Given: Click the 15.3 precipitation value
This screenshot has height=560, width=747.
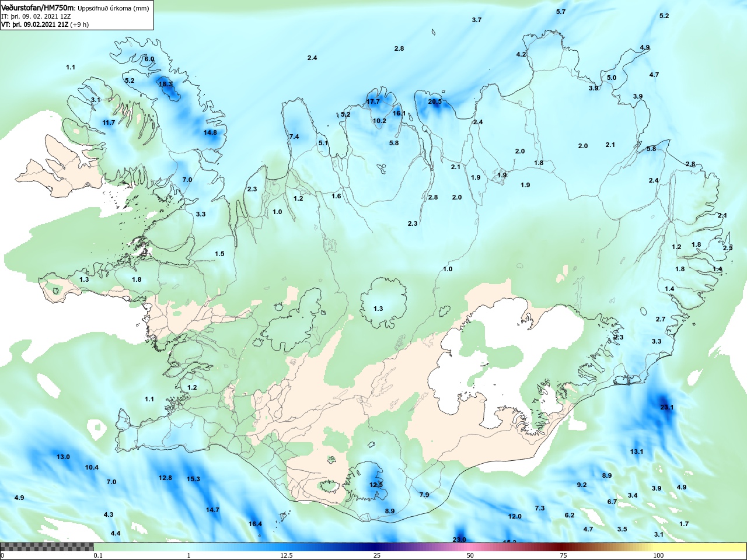Looking at the screenshot, I should [x=193, y=479].
